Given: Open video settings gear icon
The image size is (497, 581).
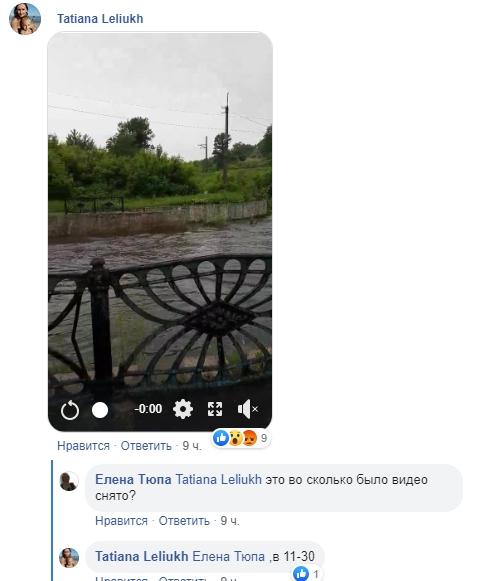Looking at the screenshot, I should click(183, 409).
